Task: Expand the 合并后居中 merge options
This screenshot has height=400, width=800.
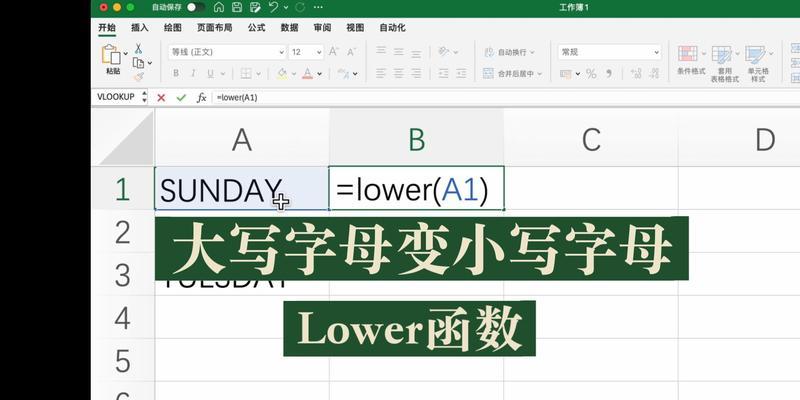Action: click(539, 74)
